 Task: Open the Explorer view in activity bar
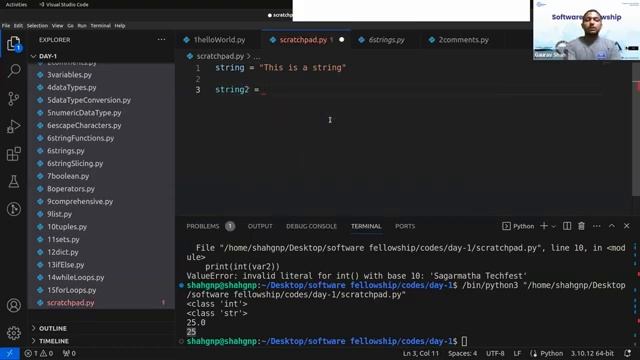point(13,43)
